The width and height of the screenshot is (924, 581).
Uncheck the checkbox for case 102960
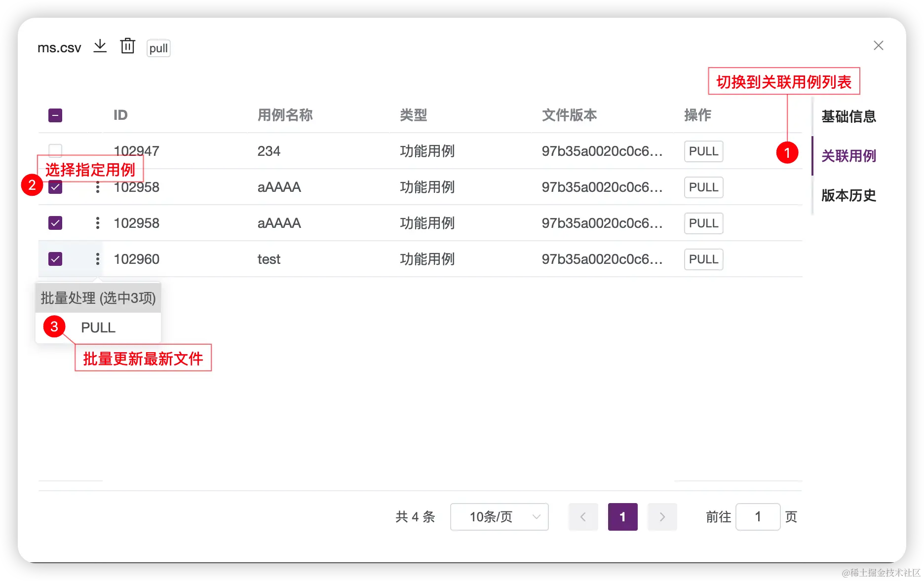point(55,258)
